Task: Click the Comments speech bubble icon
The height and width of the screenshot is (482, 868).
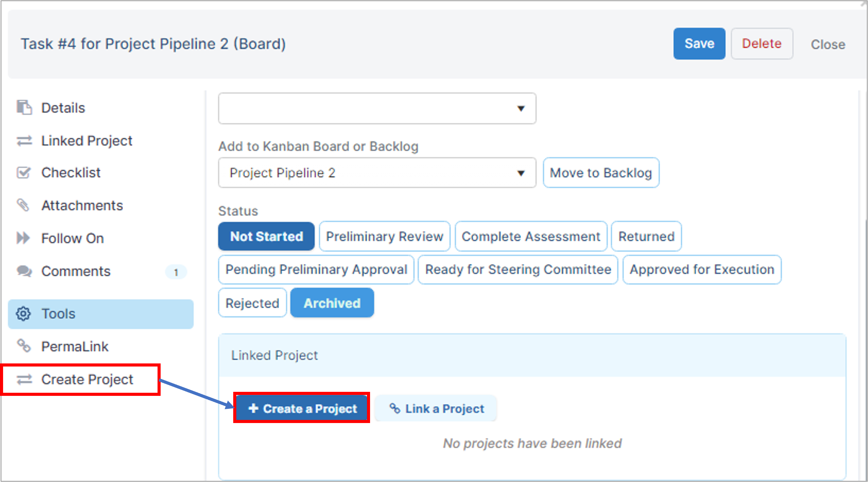Action: [x=24, y=271]
